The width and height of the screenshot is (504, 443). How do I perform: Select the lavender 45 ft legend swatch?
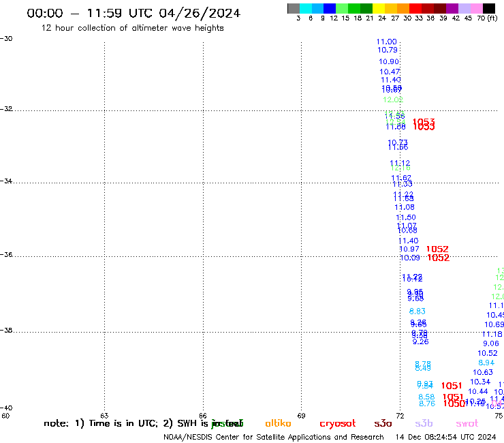[x=464, y=8]
